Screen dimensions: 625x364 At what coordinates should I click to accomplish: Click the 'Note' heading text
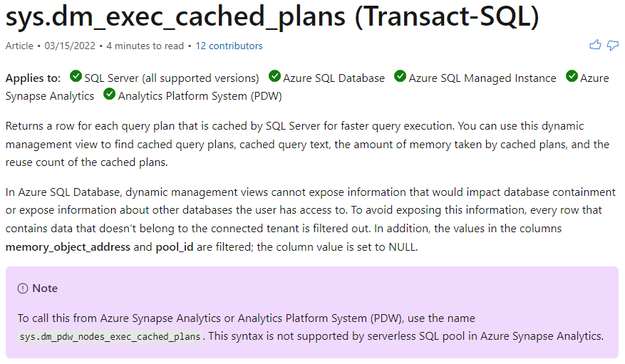[x=45, y=288]
